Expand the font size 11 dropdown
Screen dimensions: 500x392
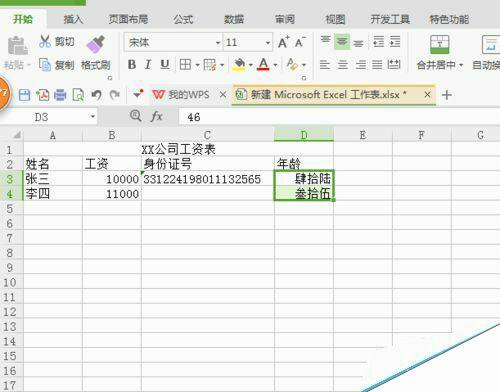coord(268,43)
